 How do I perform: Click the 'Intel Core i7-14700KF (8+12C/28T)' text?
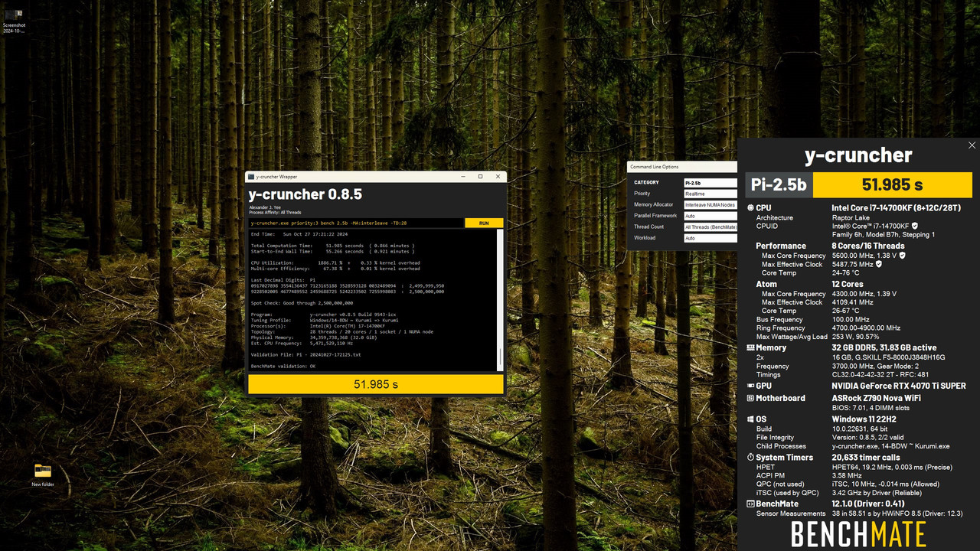[x=897, y=208]
